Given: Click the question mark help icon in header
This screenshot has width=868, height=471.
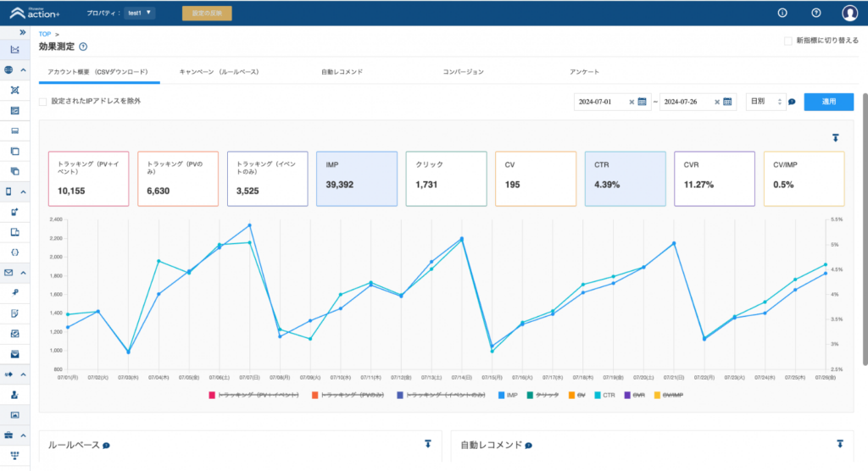Looking at the screenshot, I should click(x=816, y=13).
